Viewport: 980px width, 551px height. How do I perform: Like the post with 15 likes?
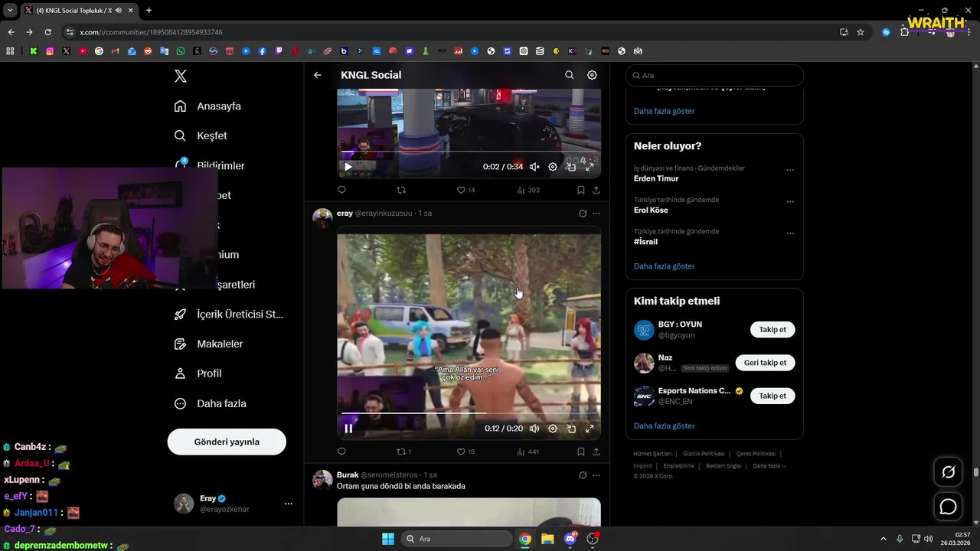click(465, 452)
